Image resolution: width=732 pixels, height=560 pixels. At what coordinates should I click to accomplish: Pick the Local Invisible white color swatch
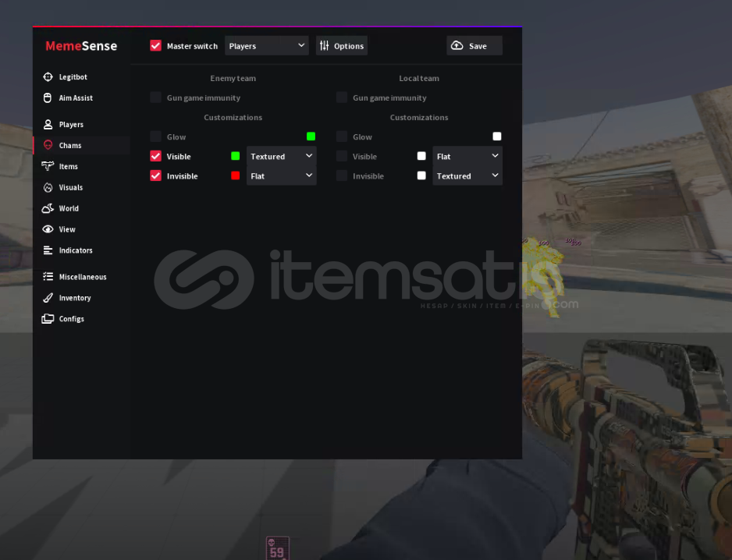click(421, 175)
